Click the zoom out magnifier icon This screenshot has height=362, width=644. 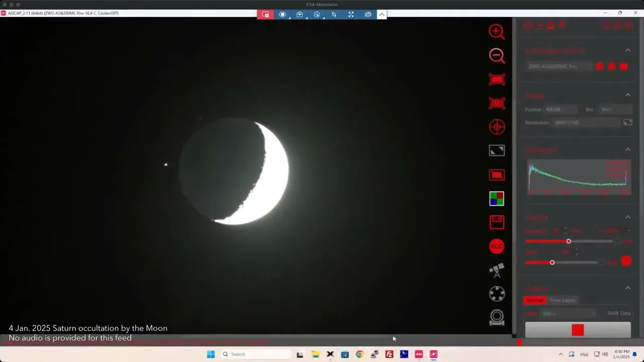(497, 55)
